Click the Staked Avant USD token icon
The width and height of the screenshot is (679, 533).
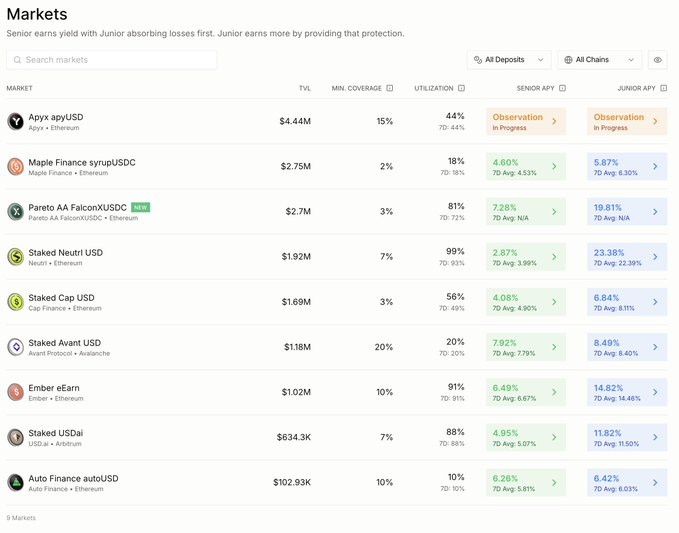(15, 347)
